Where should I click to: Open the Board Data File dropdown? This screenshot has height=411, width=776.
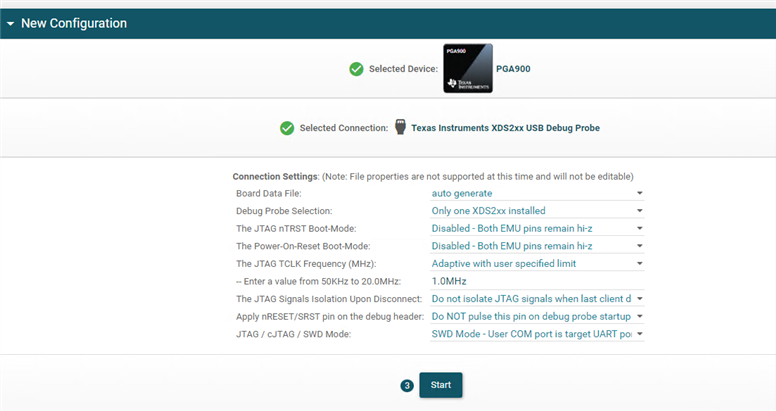pos(537,193)
